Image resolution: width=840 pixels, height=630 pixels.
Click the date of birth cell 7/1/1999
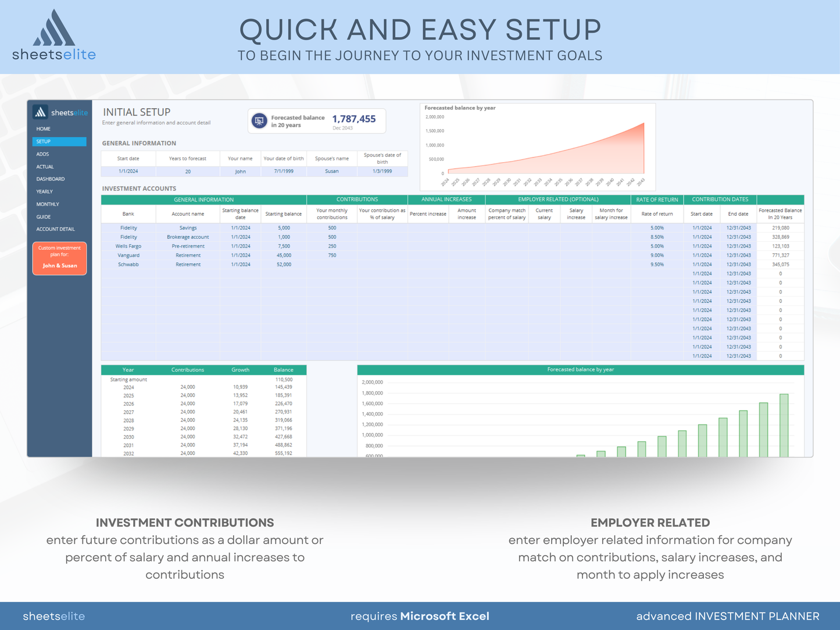click(x=284, y=171)
